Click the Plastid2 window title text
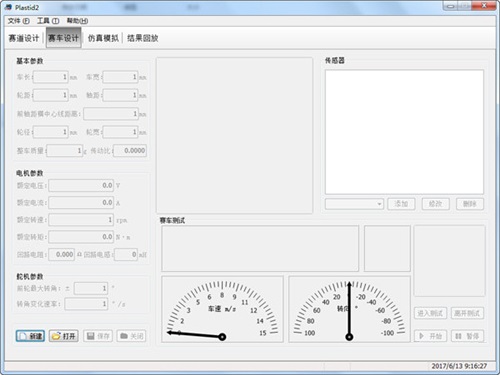This screenshot has height=375, width=500. tap(27, 7)
